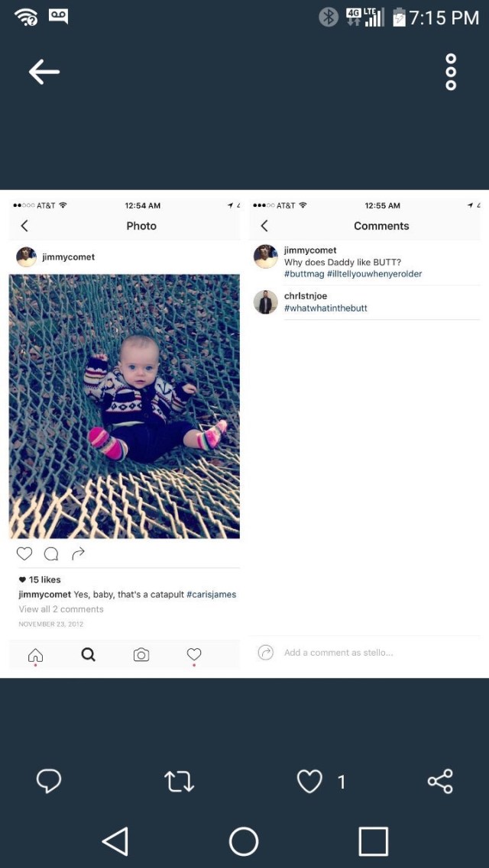
Task: Tap the share icon at bottom right
Action: coord(440,781)
